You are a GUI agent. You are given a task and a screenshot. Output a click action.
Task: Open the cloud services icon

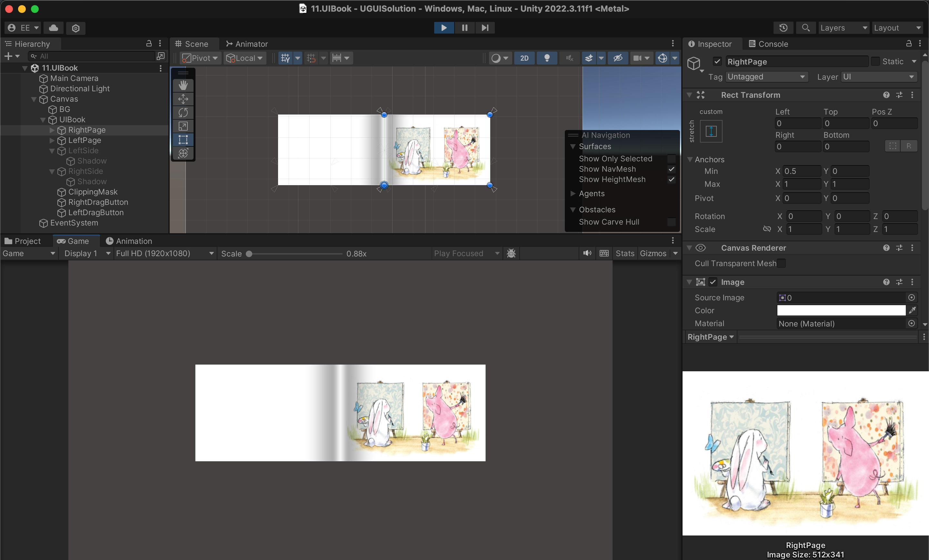click(x=54, y=27)
